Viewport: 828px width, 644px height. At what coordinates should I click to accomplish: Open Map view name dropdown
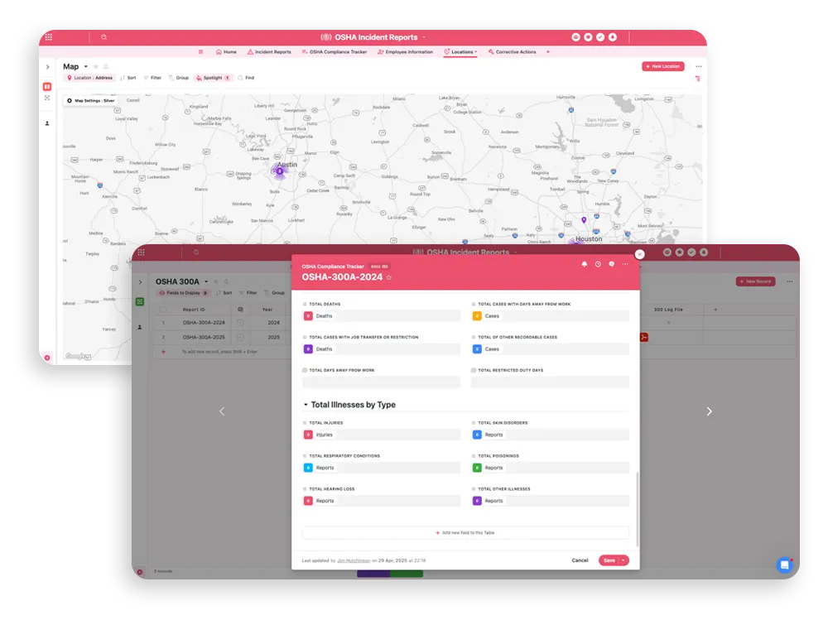tap(86, 66)
